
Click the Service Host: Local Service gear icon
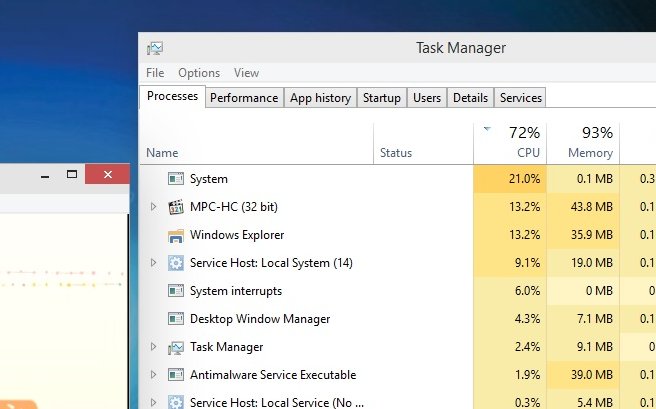tap(176, 402)
